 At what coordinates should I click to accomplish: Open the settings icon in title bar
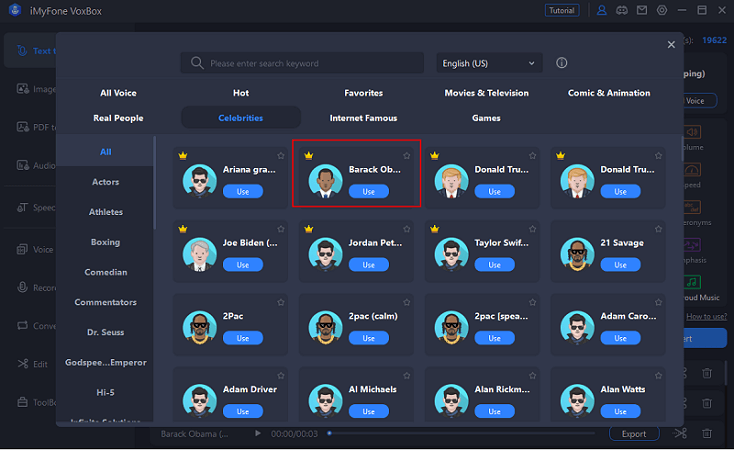(661, 10)
